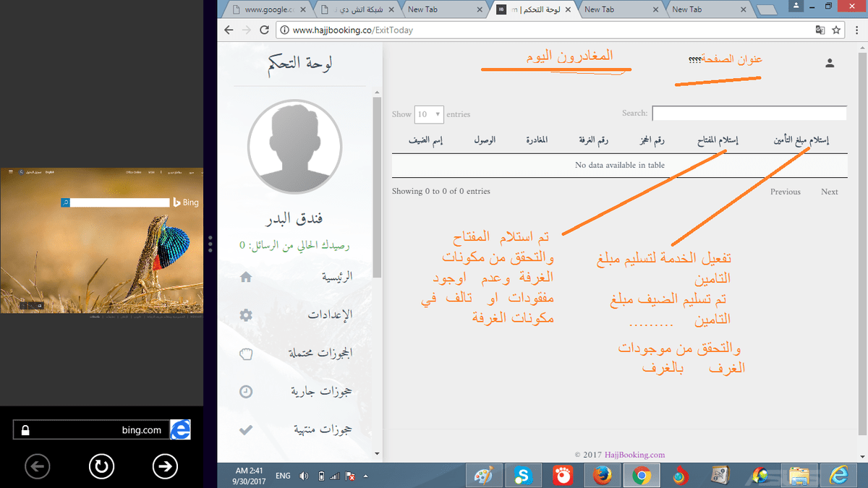Click inside the Search field
The width and height of the screenshot is (868, 488).
[x=749, y=113]
